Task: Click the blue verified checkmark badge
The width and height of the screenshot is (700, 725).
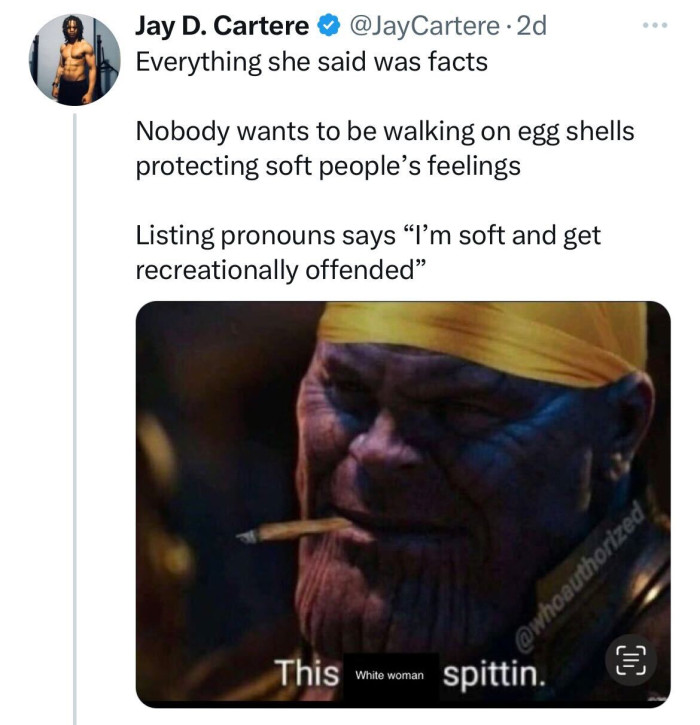Action: click(329, 25)
